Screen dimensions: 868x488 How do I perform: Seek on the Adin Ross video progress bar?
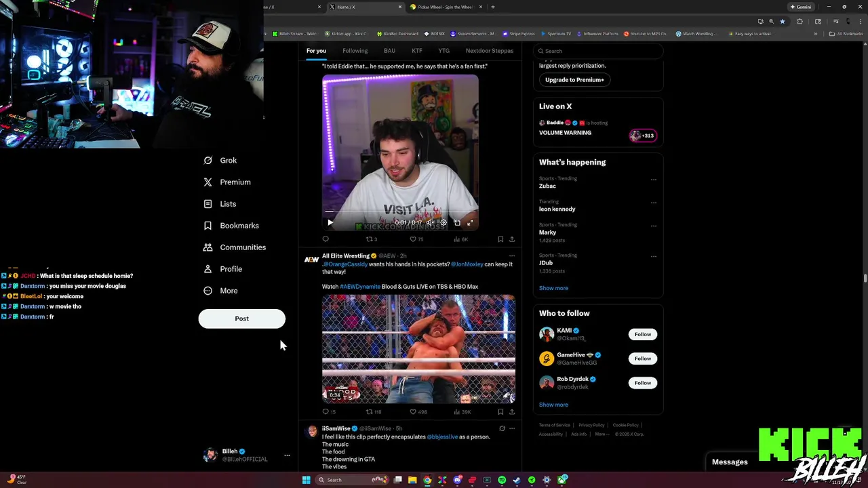400,212
